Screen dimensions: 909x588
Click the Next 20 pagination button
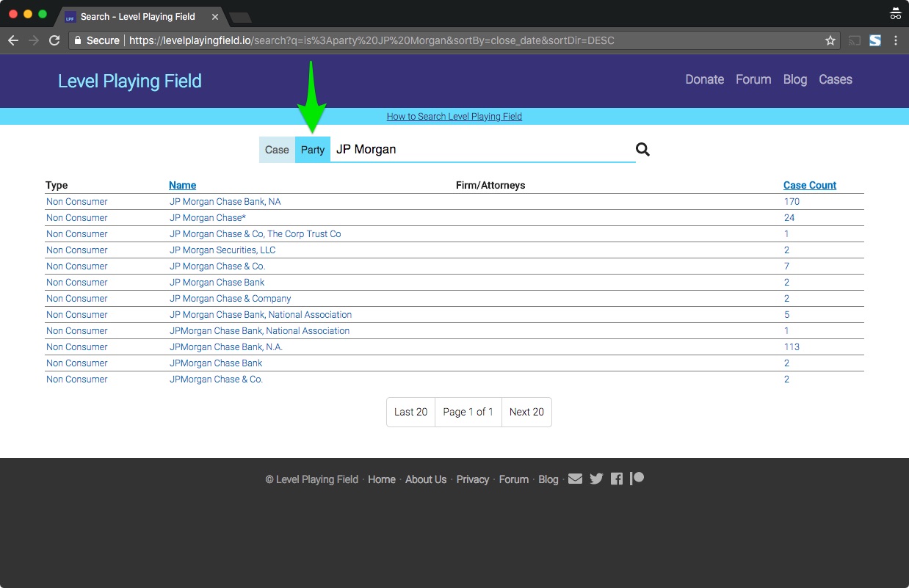point(526,412)
